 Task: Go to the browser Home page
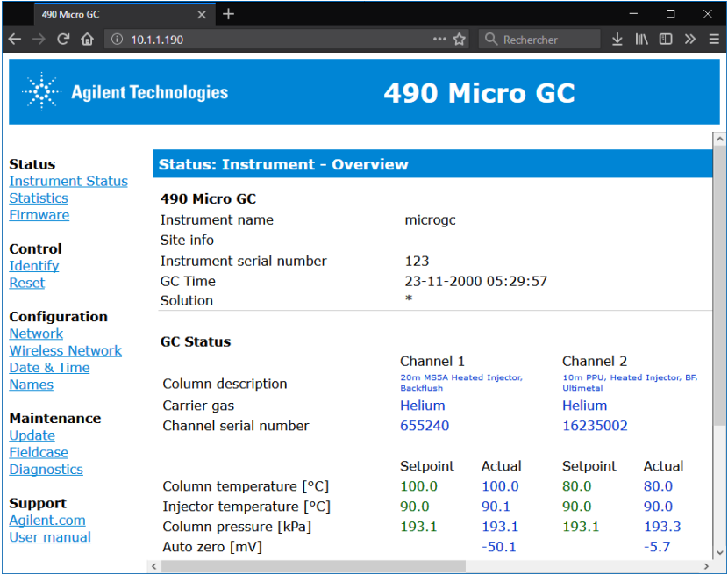tap(87, 40)
